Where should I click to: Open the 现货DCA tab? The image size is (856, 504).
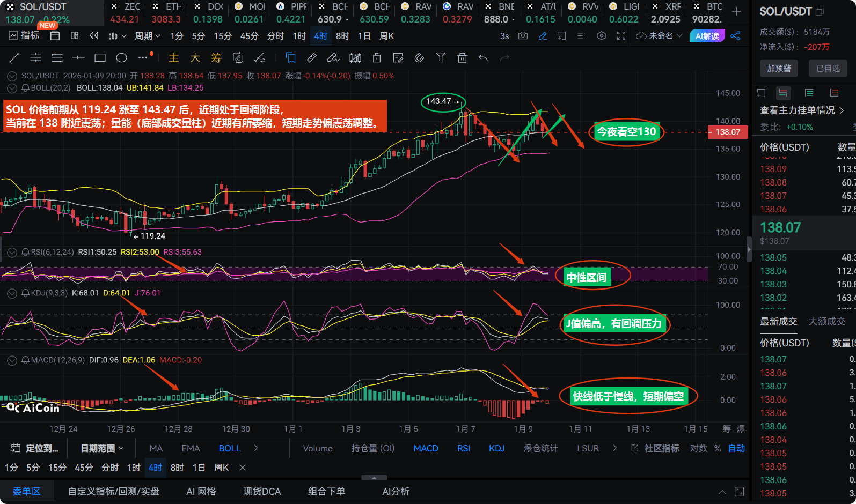coord(261,492)
